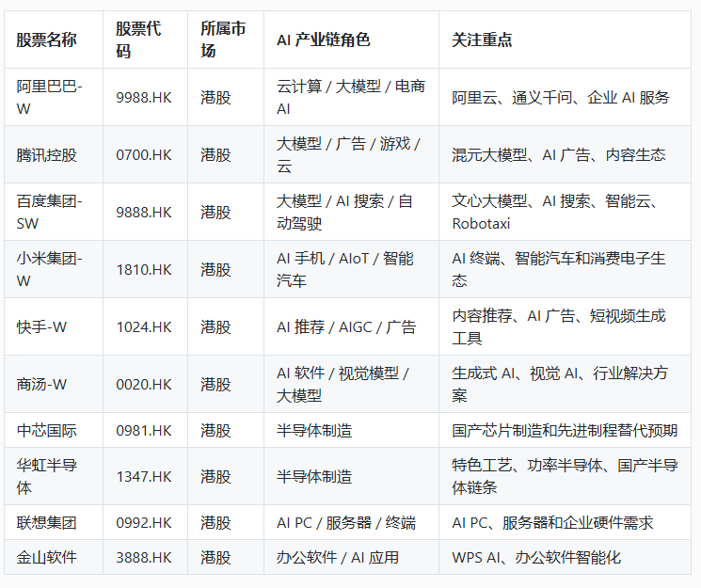Select the 阿里巴巴-W stock name cell
Screen dimensions: 701x588
click(54, 97)
